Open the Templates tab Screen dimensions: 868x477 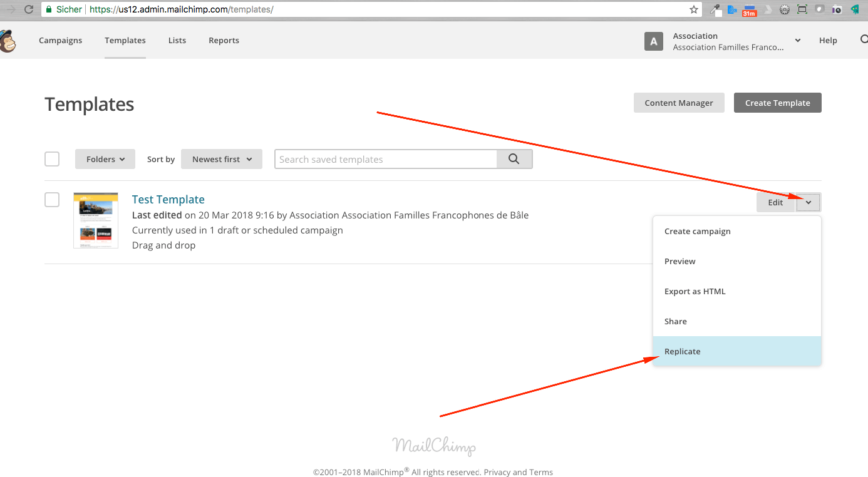click(x=125, y=40)
